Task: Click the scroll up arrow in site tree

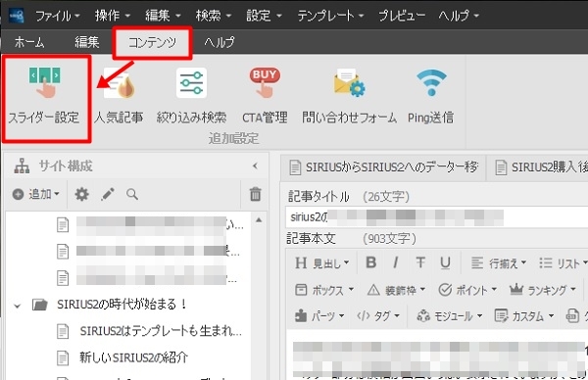Action: (x=259, y=220)
